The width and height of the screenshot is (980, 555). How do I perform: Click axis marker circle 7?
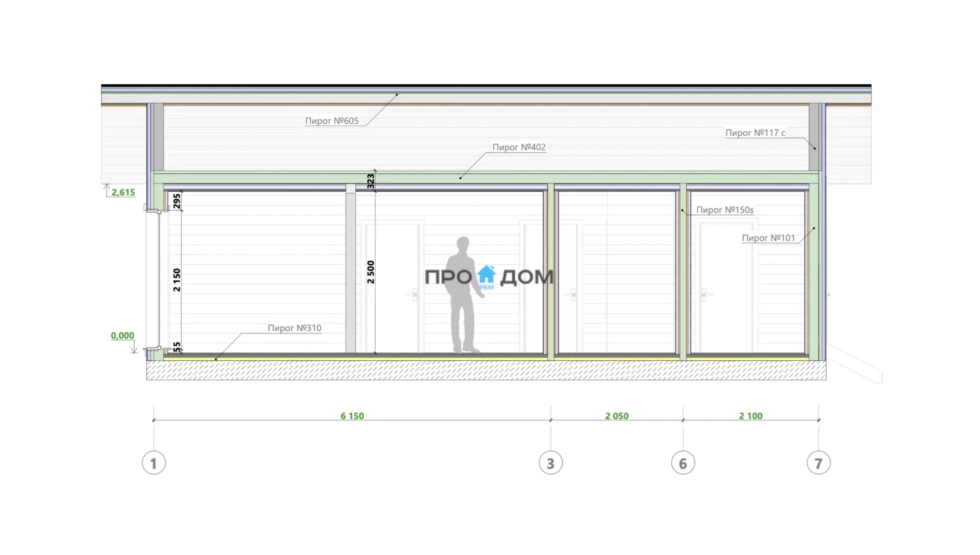(x=819, y=463)
